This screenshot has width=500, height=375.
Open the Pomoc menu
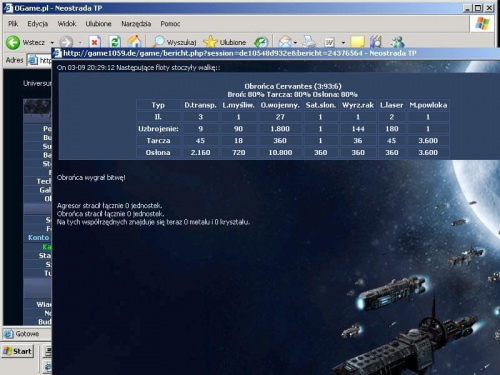coord(170,24)
